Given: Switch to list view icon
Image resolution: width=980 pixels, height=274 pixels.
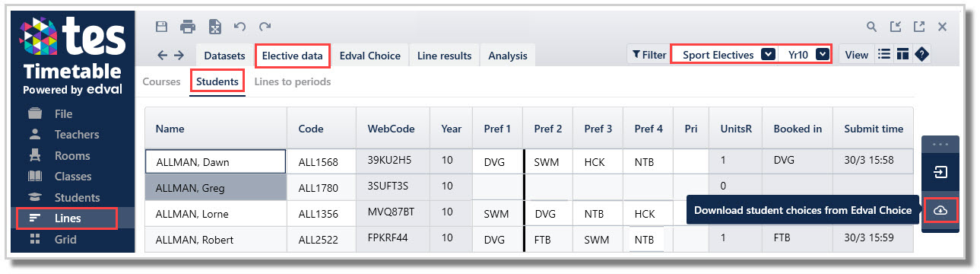Looking at the screenshot, I should click(x=884, y=55).
